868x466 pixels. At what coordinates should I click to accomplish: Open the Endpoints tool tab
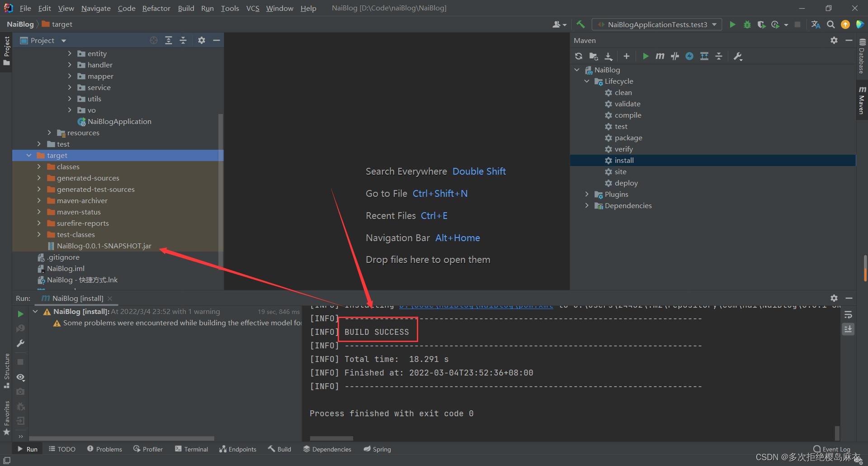[238, 449]
